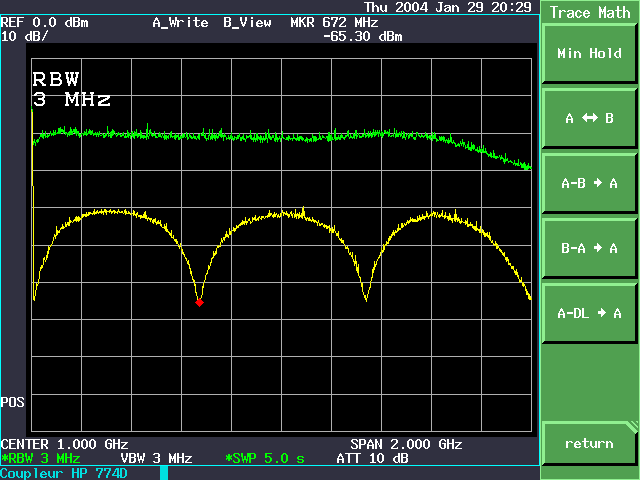Screen dimensions: 640x480
Task: Swap traces with A ↔ B softkey
Action: coord(589,118)
